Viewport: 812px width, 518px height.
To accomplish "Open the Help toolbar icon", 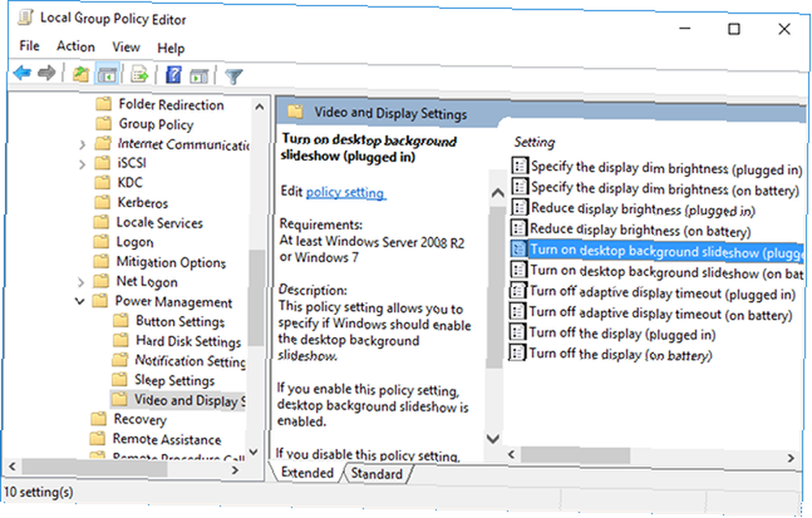I will point(174,76).
